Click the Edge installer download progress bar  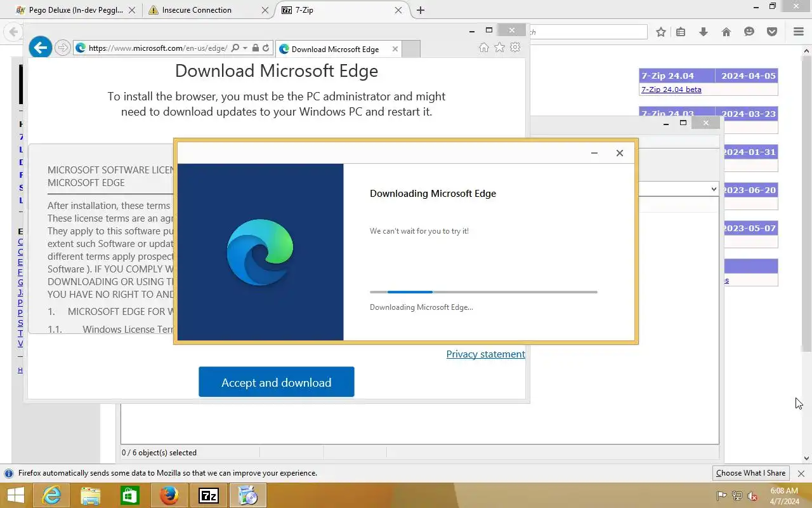pos(483,292)
